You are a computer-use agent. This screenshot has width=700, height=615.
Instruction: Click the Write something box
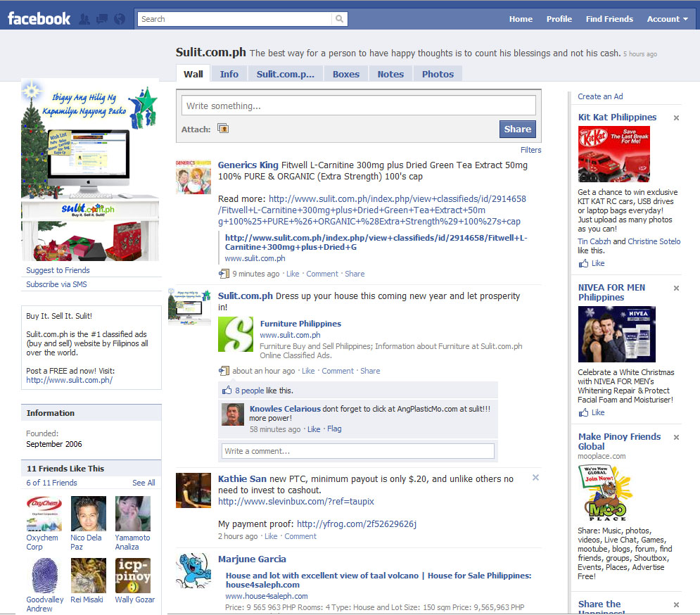coord(359,106)
